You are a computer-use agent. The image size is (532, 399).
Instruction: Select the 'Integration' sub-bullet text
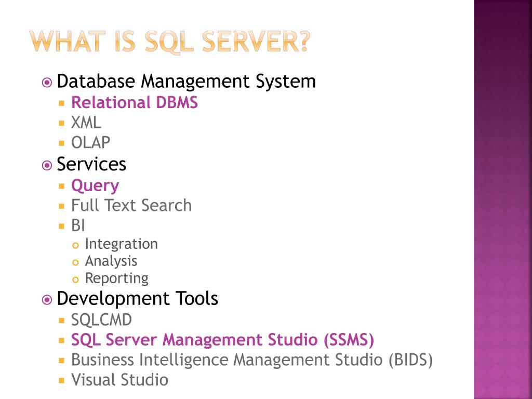[x=121, y=244]
